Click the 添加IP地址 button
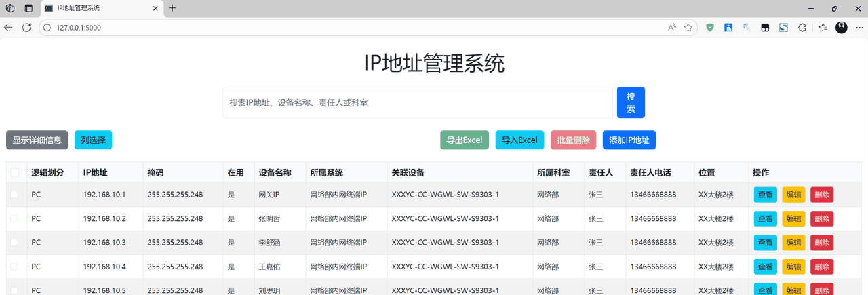 pos(629,140)
